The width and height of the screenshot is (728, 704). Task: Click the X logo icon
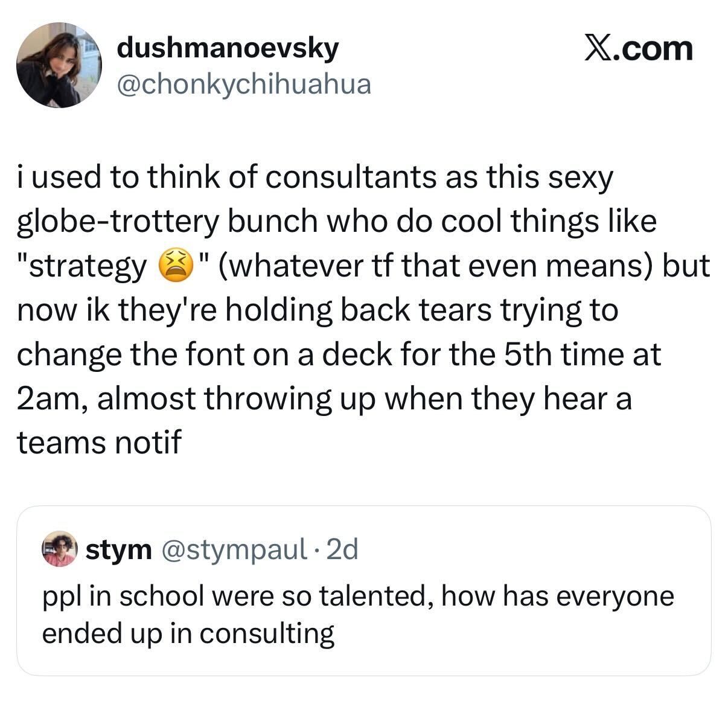tap(599, 49)
